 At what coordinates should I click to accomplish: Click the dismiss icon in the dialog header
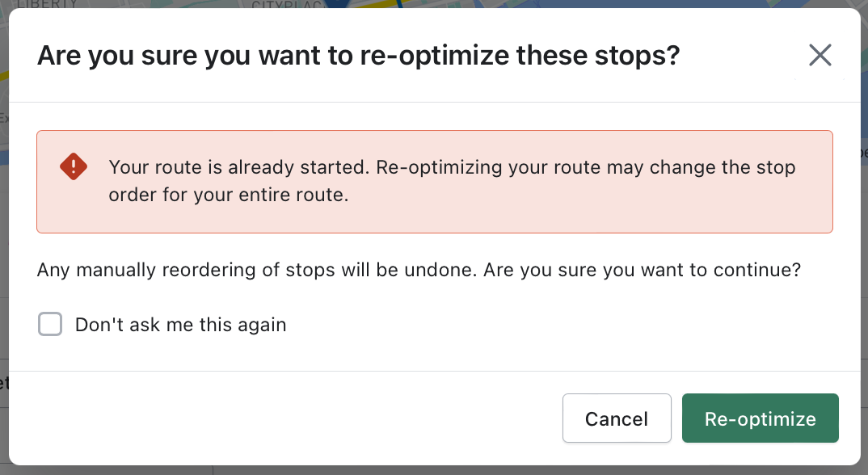(x=820, y=55)
